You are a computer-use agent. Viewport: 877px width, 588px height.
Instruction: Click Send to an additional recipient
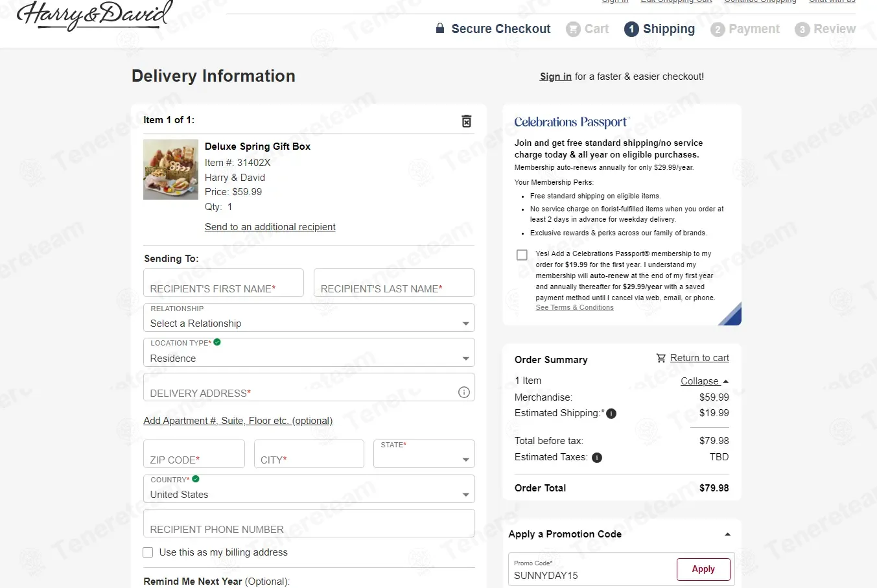(270, 227)
